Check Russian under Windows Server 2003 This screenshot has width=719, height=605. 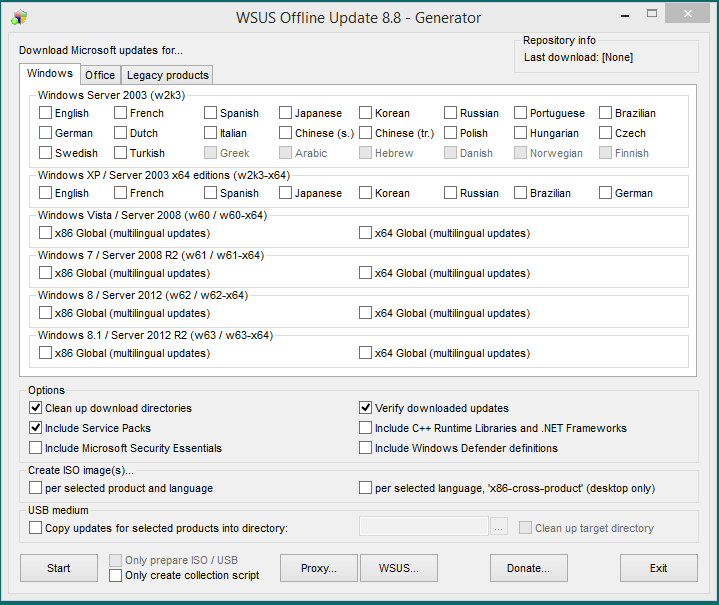point(450,113)
